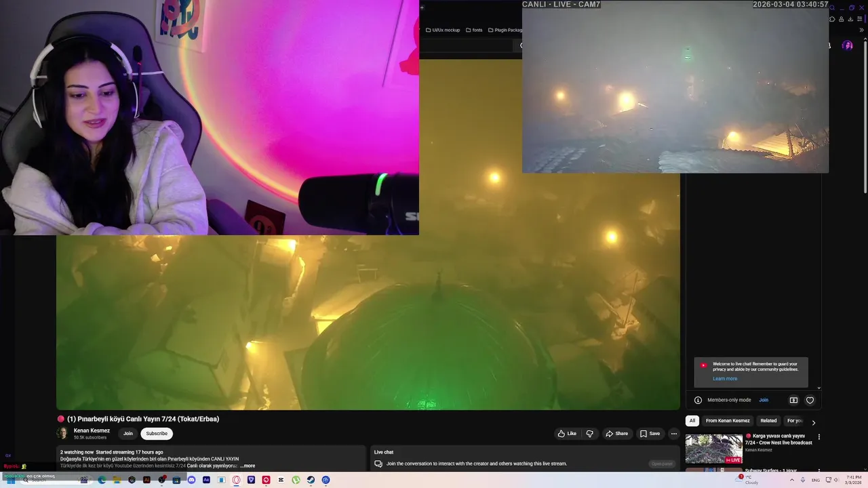The height and width of the screenshot is (488, 868).
Task: Open the Subway Surfers video title
Action: click(772, 470)
